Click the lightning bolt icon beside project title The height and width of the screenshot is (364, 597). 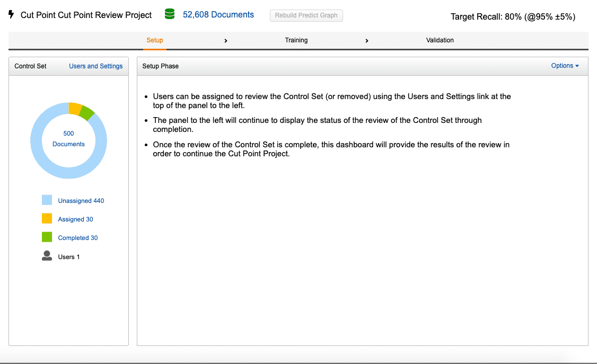(11, 15)
